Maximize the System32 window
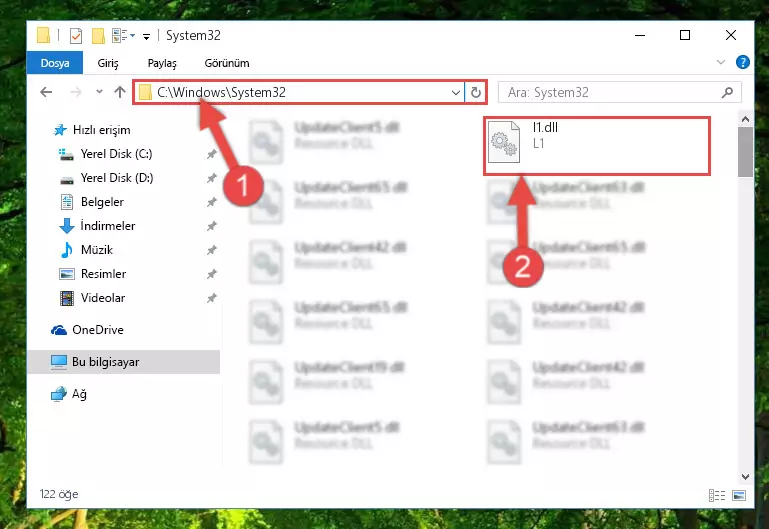 (x=685, y=35)
